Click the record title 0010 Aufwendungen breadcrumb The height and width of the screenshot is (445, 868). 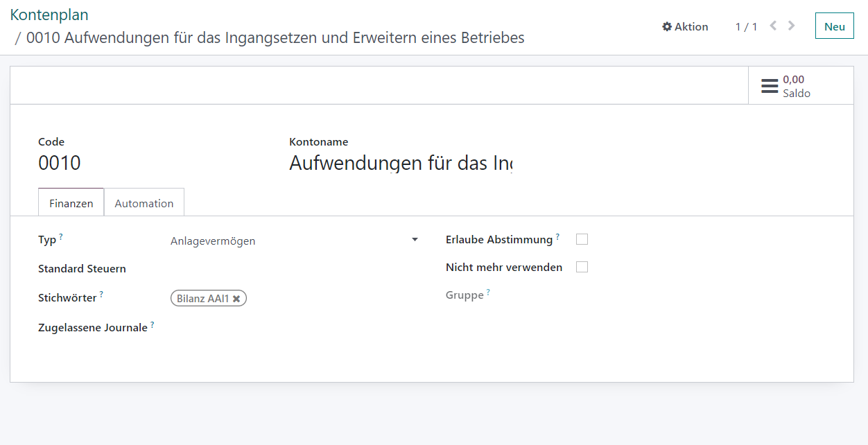click(275, 37)
